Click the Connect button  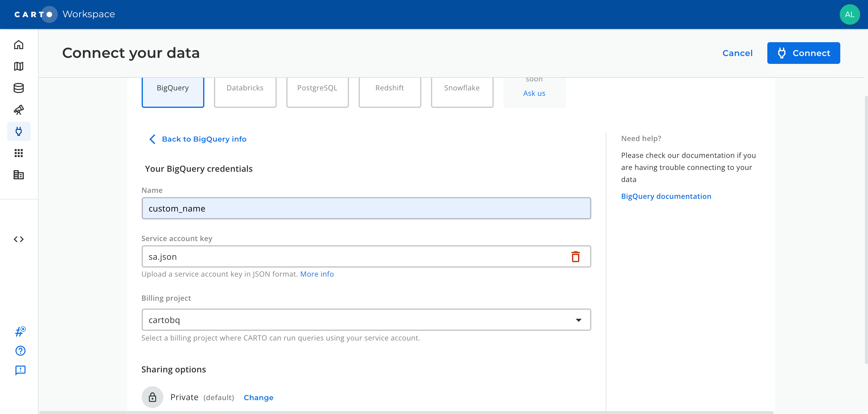coord(803,53)
